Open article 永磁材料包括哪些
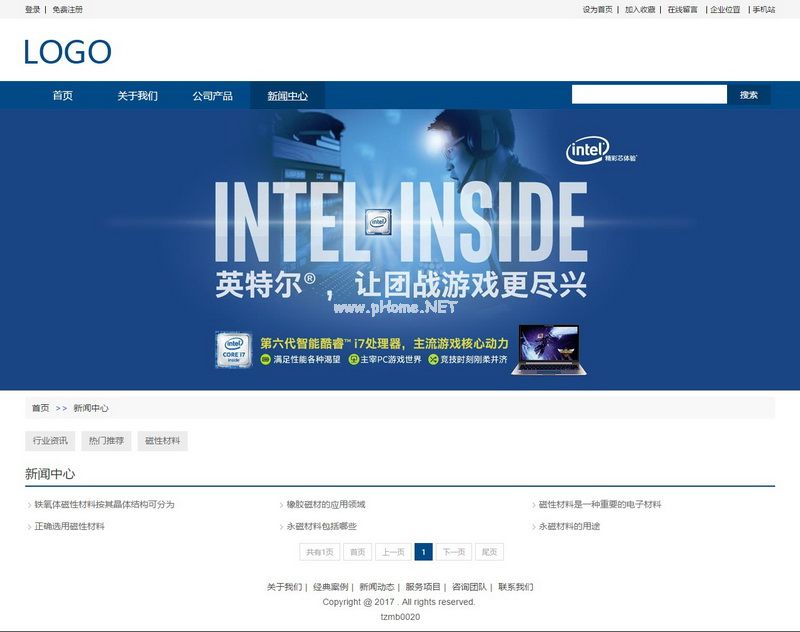Image resolution: width=800 pixels, height=632 pixels. 321,526
